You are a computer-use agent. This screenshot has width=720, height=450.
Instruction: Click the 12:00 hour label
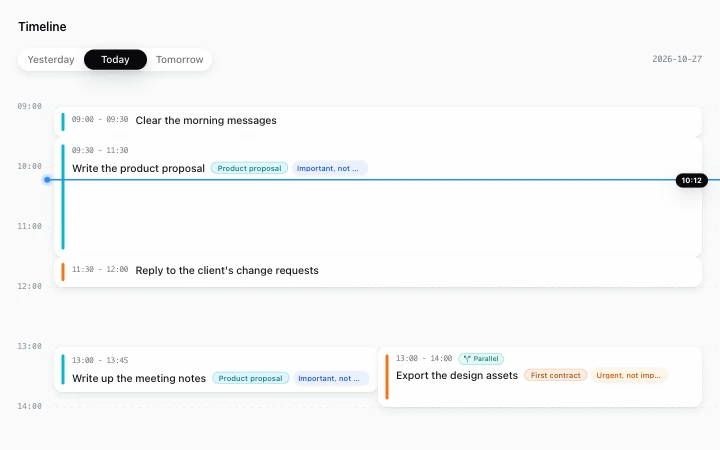tap(29, 287)
